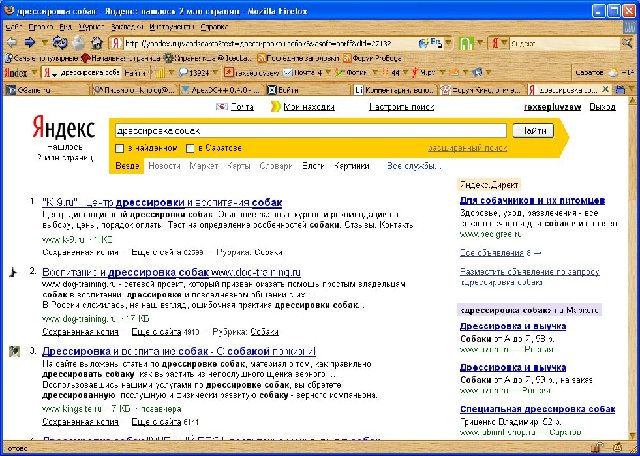
Task: Open the Правка menu
Action: point(41,27)
